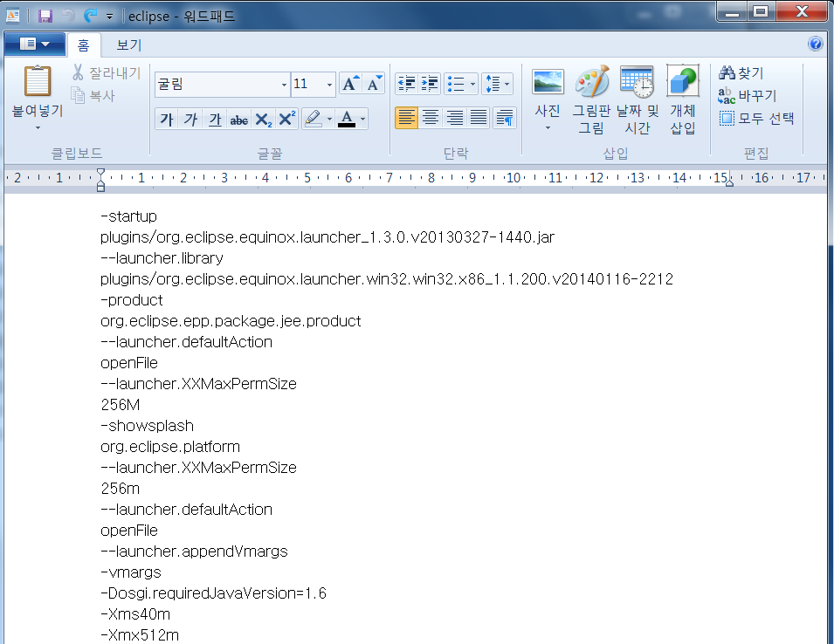Click Redo in quick access toolbar

click(x=91, y=16)
